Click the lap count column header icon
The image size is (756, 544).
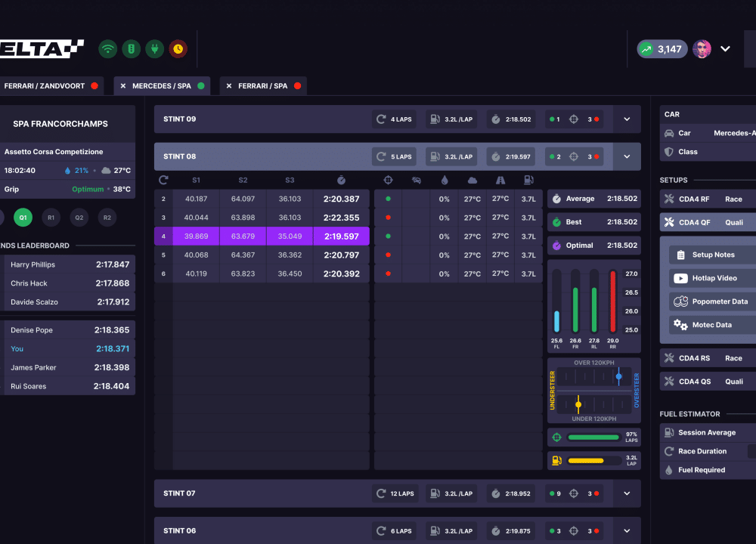click(x=163, y=180)
